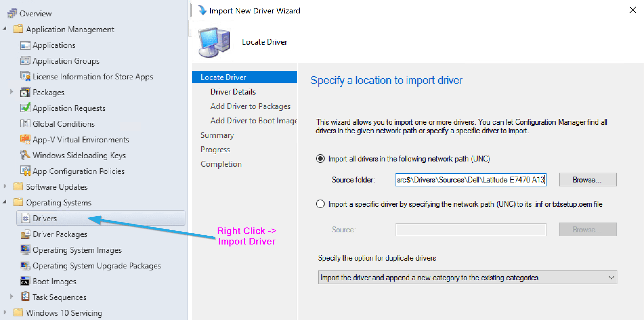Select Application Groups in the sidebar
Screen dimensions: 644x320
click(66, 61)
